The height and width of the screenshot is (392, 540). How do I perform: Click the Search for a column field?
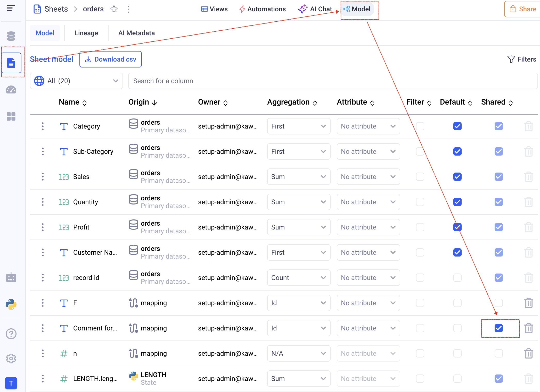pyautogui.click(x=333, y=81)
